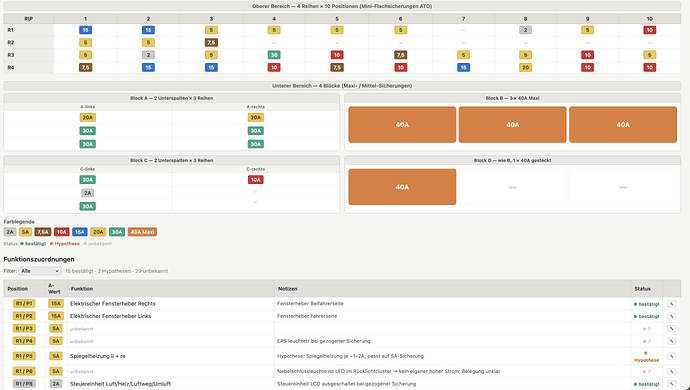Click the R1 / P8 position badge
The height and width of the screenshot is (390, 690).
[24, 384]
